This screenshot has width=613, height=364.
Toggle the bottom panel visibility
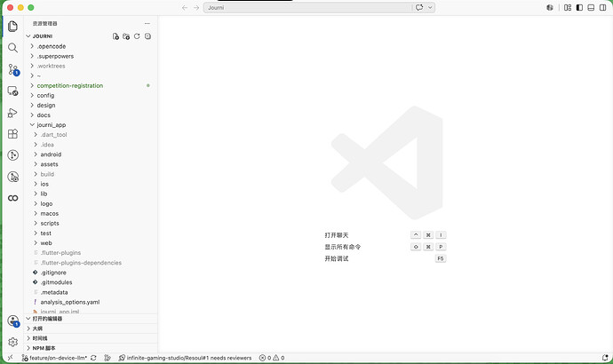(x=591, y=7)
